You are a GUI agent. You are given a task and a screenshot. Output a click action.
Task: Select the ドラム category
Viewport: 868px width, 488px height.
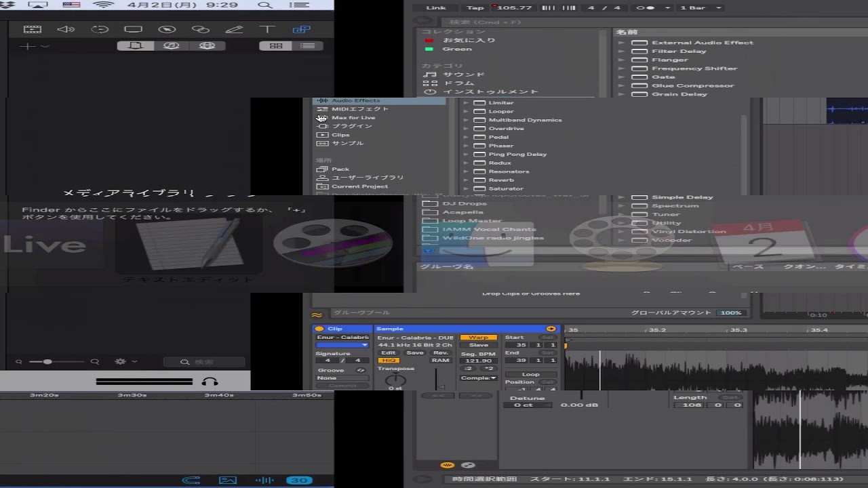pos(459,83)
